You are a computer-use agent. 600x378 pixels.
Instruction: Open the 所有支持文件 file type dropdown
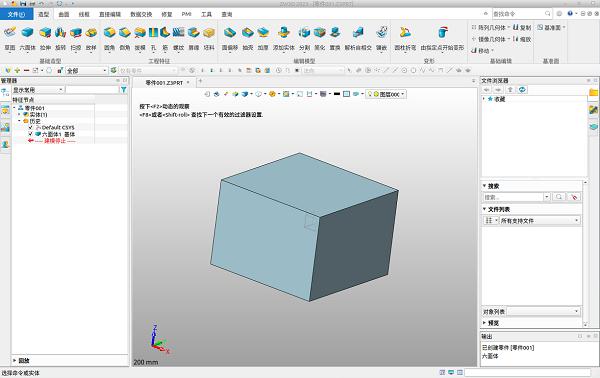540,221
